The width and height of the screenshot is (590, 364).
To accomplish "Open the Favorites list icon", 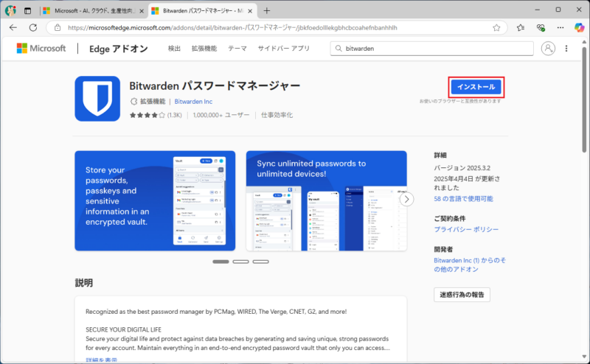I will pyautogui.click(x=521, y=27).
